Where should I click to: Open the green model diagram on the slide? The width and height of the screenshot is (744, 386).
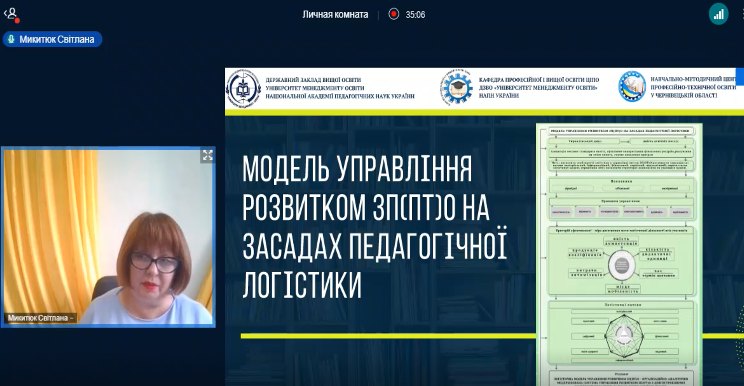pos(619,255)
